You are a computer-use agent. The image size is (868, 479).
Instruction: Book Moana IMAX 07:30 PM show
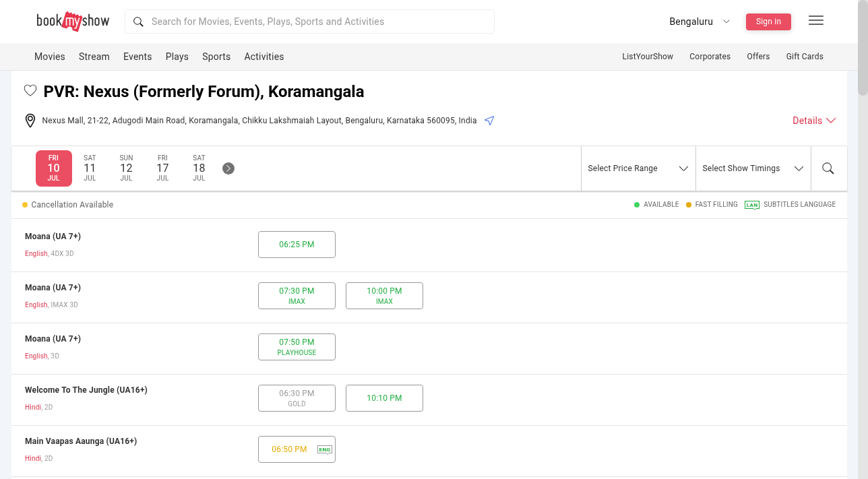point(297,296)
